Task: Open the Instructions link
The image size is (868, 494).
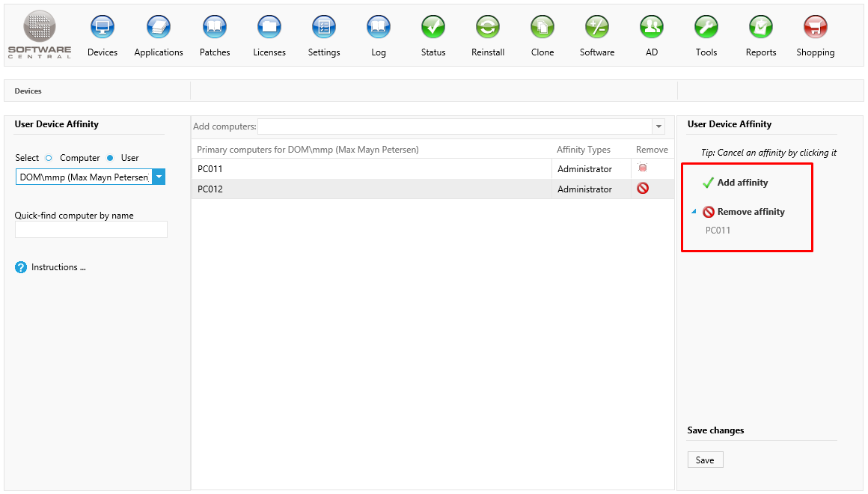Action: pyautogui.click(x=58, y=267)
